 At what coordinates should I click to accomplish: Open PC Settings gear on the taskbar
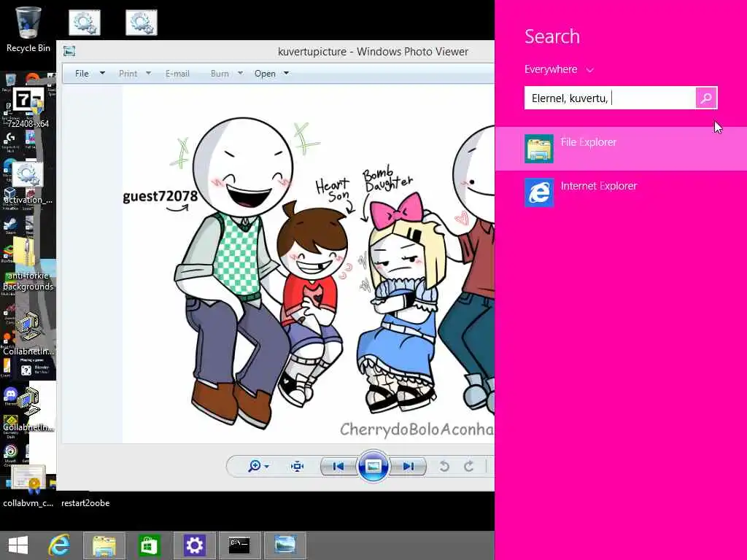point(194,545)
